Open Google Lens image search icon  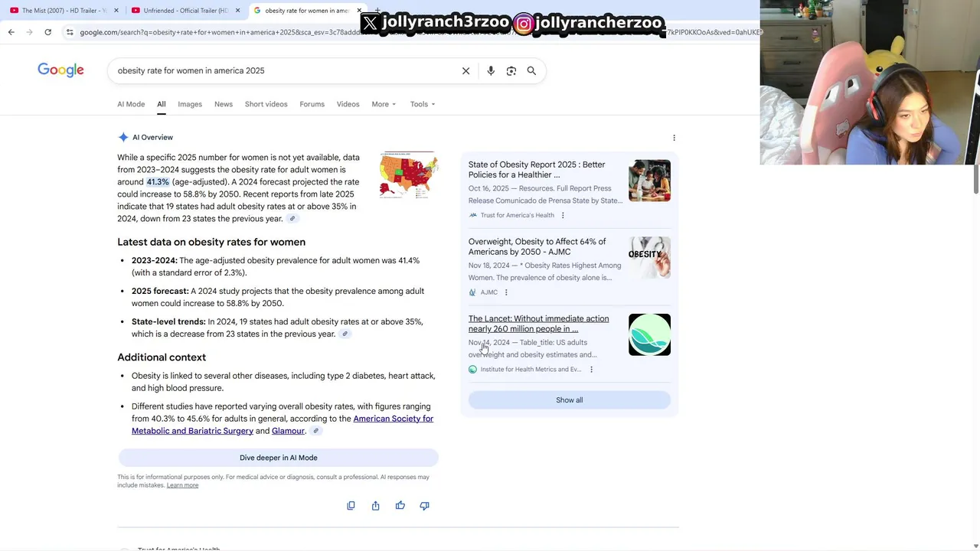[x=511, y=70]
